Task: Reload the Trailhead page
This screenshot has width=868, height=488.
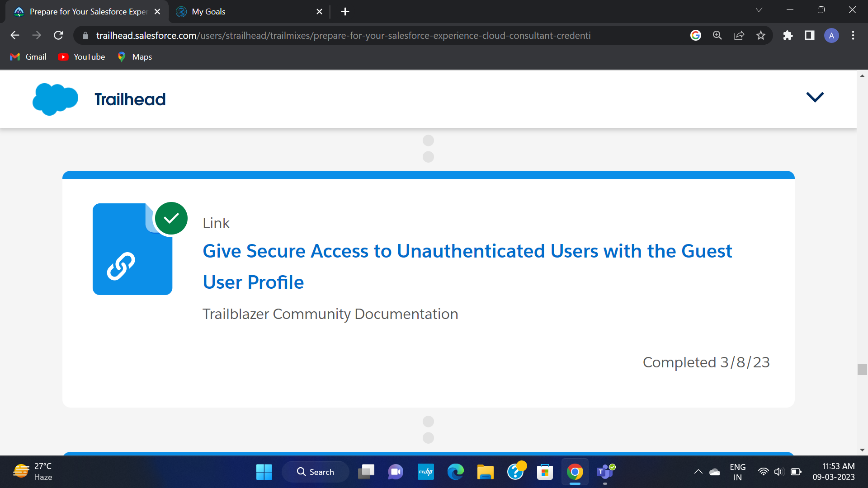Action: [58, 35]
